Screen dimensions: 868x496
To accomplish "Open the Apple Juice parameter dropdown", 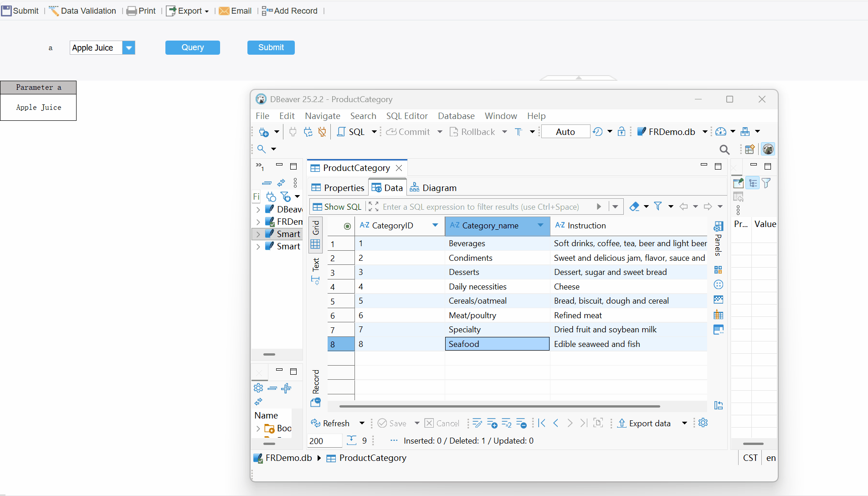I will coord(129,47).
